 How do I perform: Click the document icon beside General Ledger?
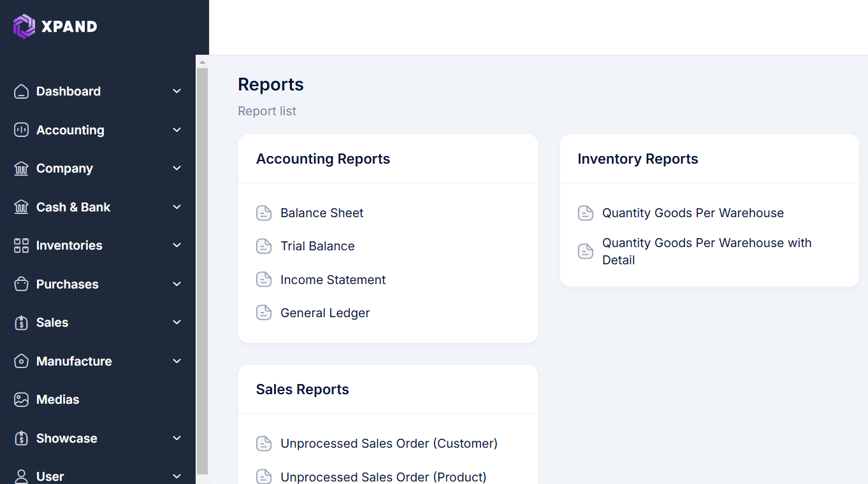264,313
